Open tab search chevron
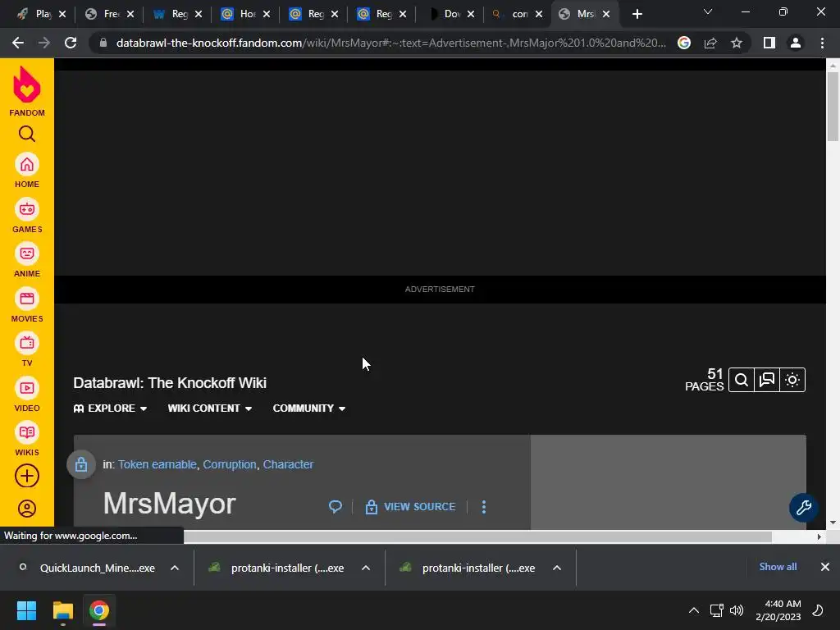 (x=708, y=11)
